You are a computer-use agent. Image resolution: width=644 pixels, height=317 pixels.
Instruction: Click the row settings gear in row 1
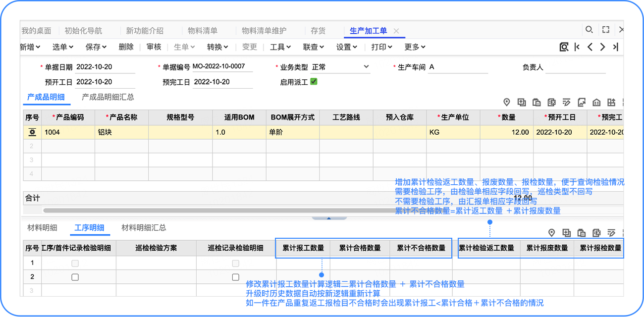tap(33, 132)
